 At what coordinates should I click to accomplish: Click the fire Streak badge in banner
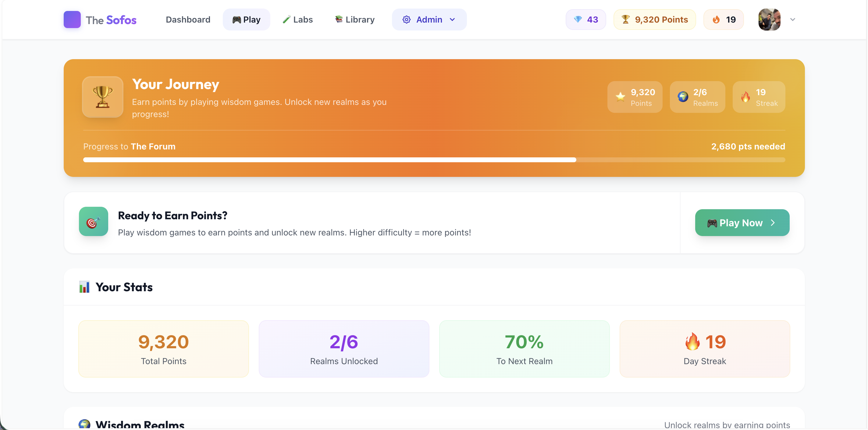coord(759,97)
